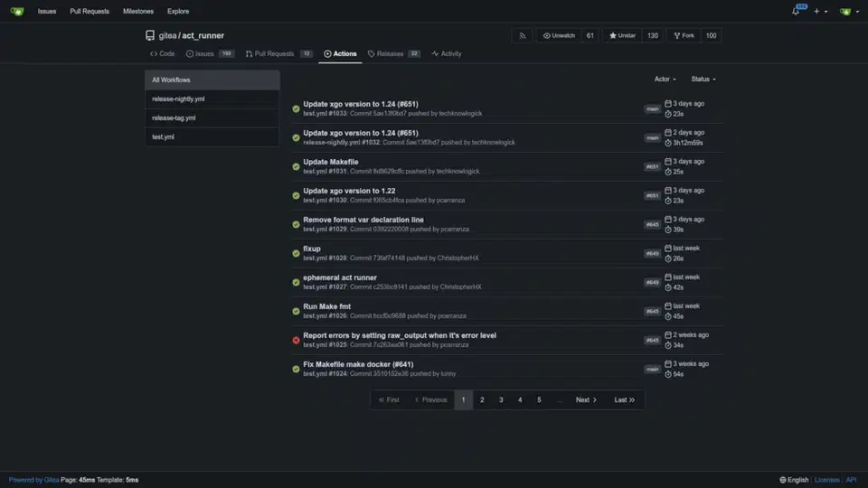Click the act_runner repository name link

[203, 35]
